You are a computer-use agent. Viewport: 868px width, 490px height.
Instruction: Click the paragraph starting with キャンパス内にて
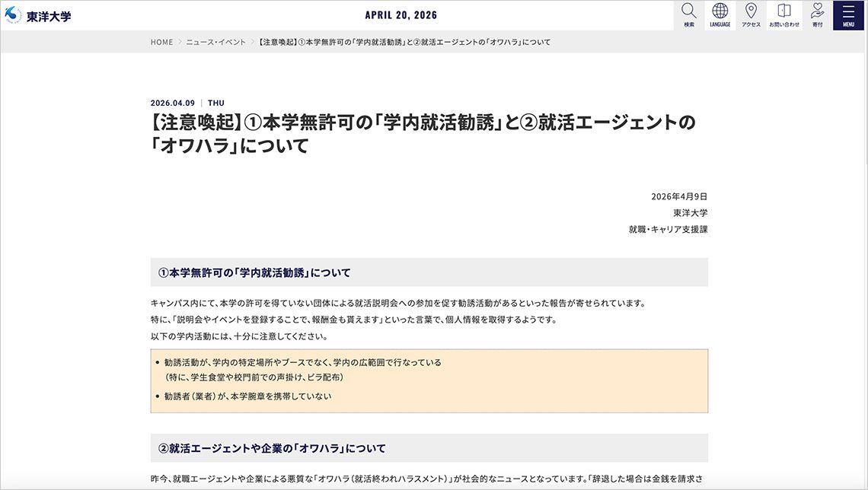coord(397,303)
